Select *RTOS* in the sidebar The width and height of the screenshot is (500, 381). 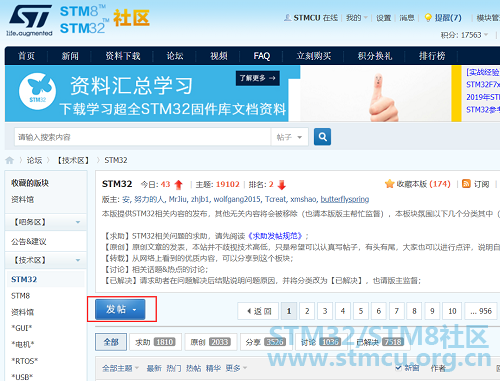click(x=25, y=361)
